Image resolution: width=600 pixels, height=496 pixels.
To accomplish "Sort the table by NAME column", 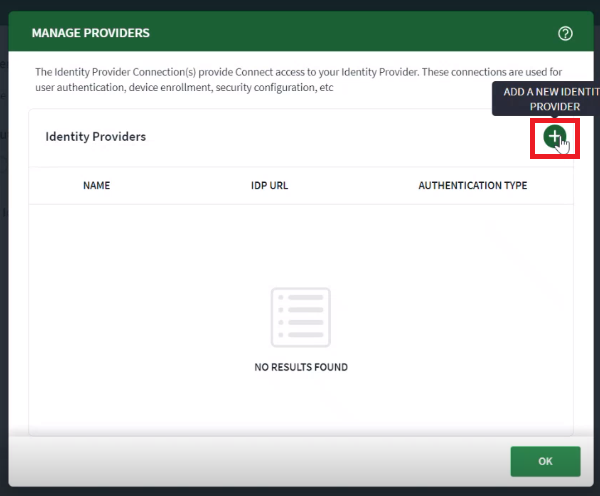I will pos(96,186).
